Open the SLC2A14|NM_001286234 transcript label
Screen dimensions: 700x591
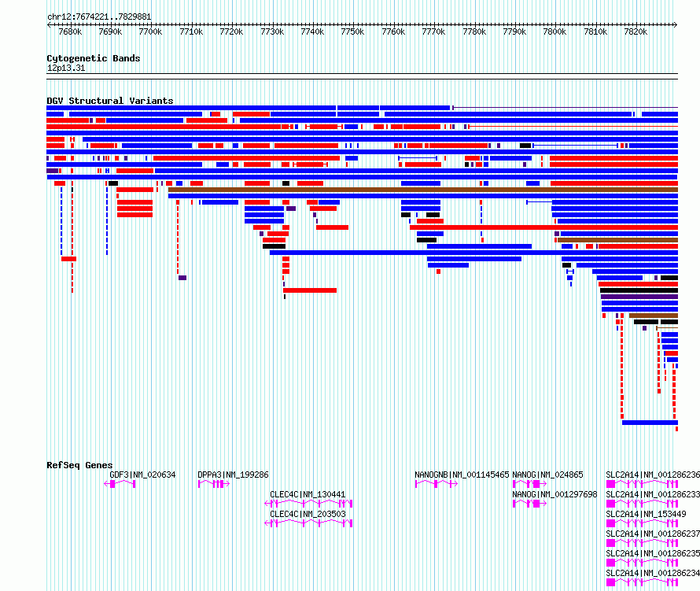(x=653, y=573)
